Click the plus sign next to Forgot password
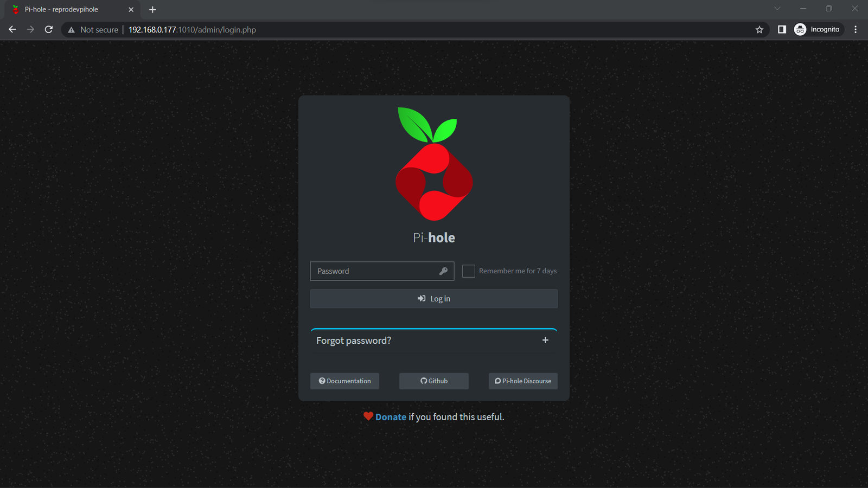The width and height of the screenshot is (868, 488). pos(545,340)
